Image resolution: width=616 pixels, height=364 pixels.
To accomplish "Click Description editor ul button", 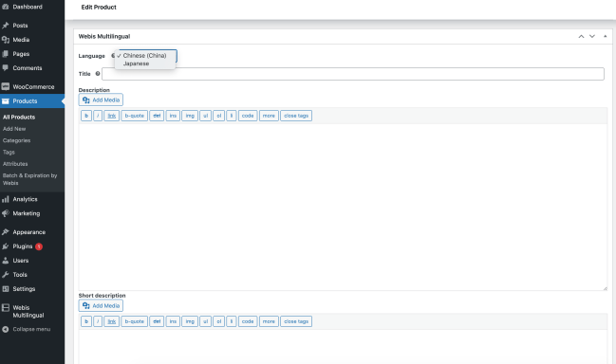I will point(205,116).
